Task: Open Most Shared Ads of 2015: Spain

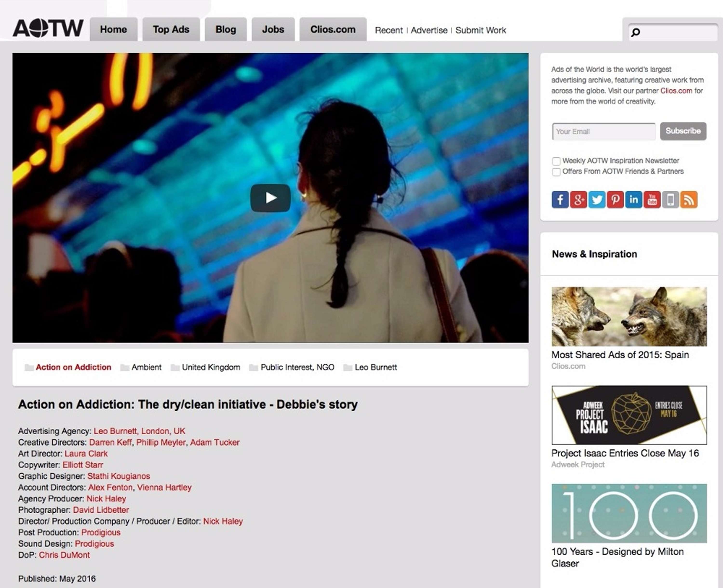Action: point(620,355)
